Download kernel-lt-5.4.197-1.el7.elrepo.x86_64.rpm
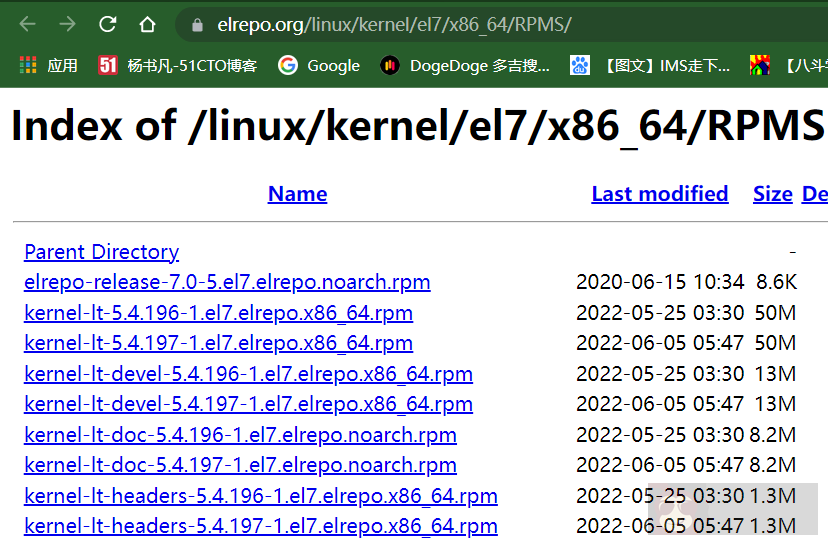The image size is (828, 540). (x=219, y=343)
